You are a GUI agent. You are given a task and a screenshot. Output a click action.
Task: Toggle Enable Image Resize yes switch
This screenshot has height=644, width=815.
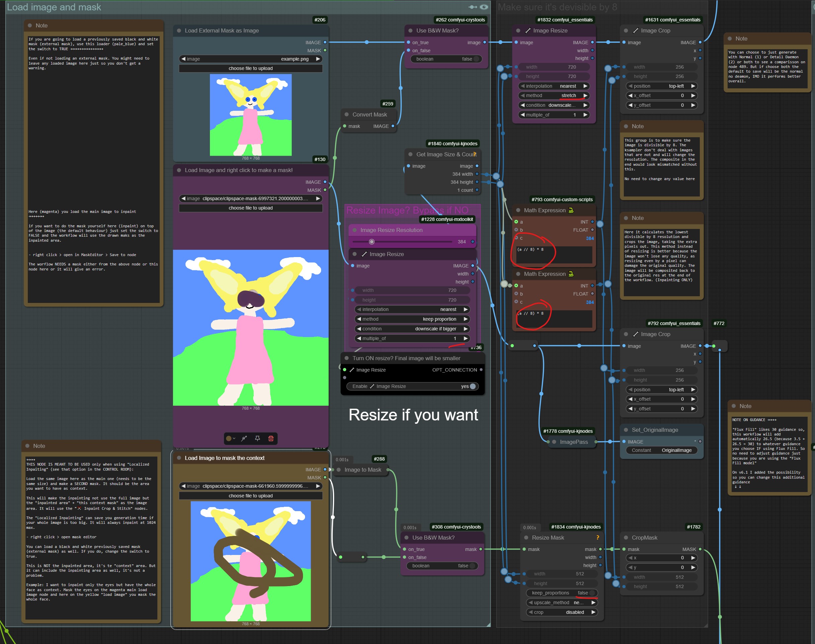pos(472,387)
